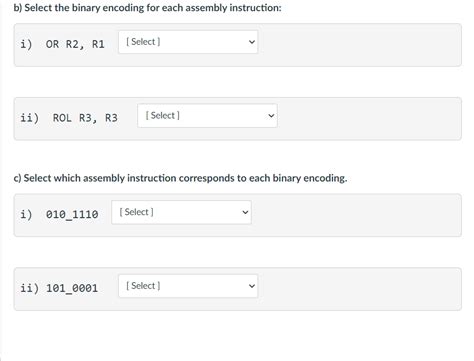Screen dimensions: 474x361
Task: Click the chevron arrow in the 101_0001 select box
Action: click(252, 286)
